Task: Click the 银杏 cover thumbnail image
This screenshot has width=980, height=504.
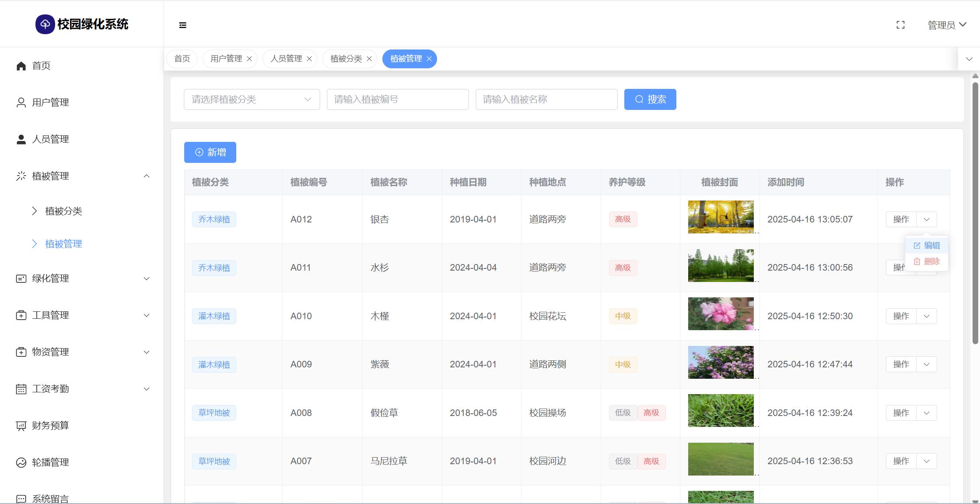Action: [x=721, y=217]
